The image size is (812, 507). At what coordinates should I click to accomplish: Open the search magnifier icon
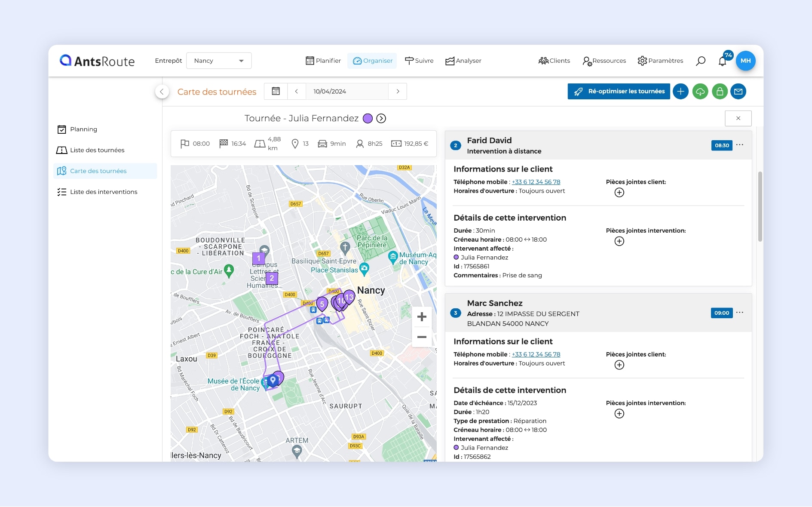pyautogui.click(x=700, y=61)
